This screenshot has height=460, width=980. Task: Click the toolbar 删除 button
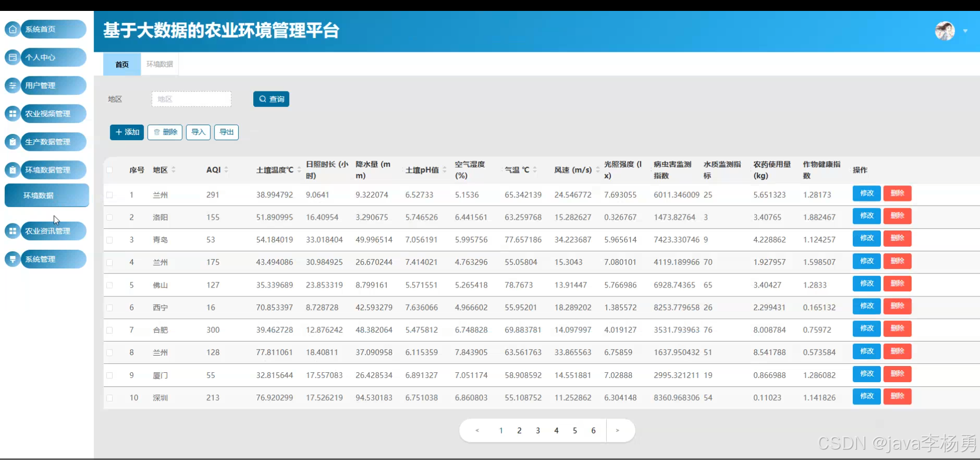[165, 132]
